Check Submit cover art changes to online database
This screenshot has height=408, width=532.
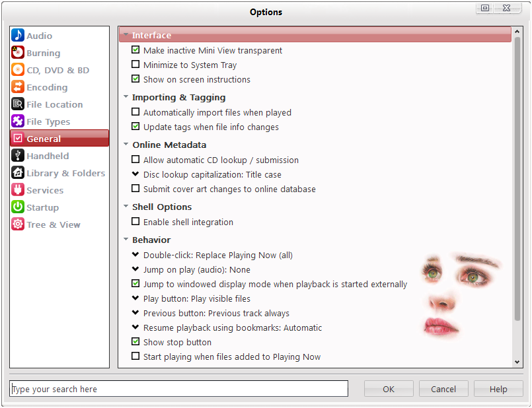pos(135,188)
